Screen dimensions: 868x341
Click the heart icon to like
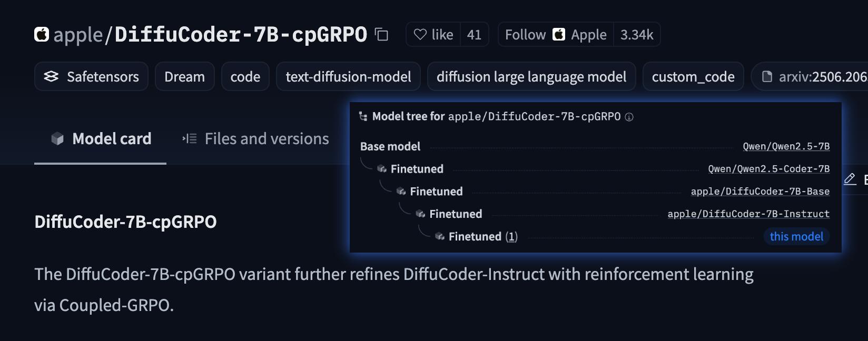coord(421,34)
